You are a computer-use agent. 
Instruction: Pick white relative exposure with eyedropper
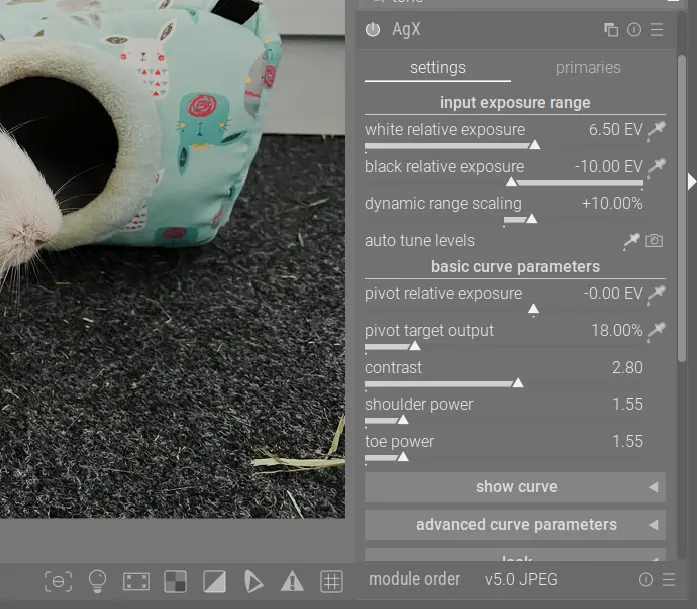656,129
